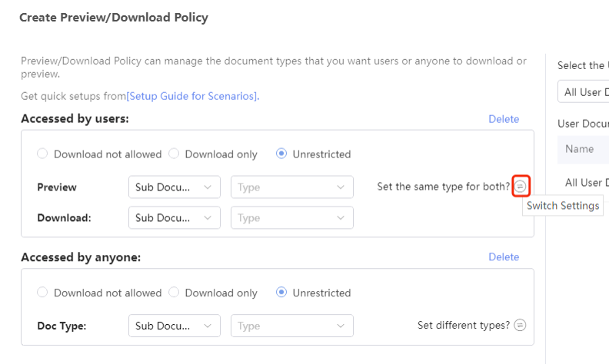
Task: Click the Switch Settings icon beside 'Set the same type for both?'
Action: point(520,187)
